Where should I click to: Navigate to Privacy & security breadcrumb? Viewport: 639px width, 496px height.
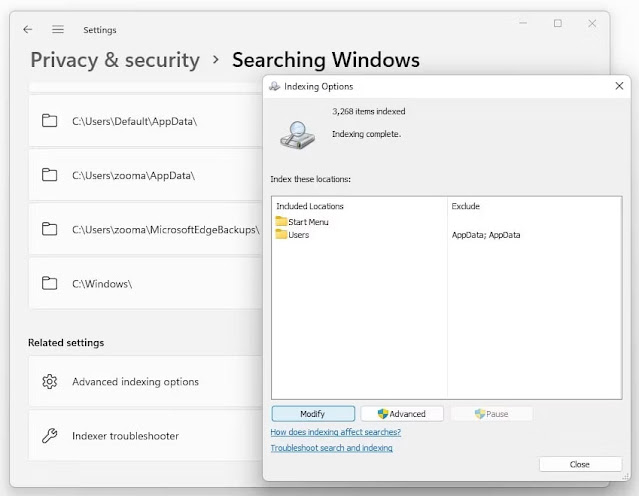coord(115,60)
